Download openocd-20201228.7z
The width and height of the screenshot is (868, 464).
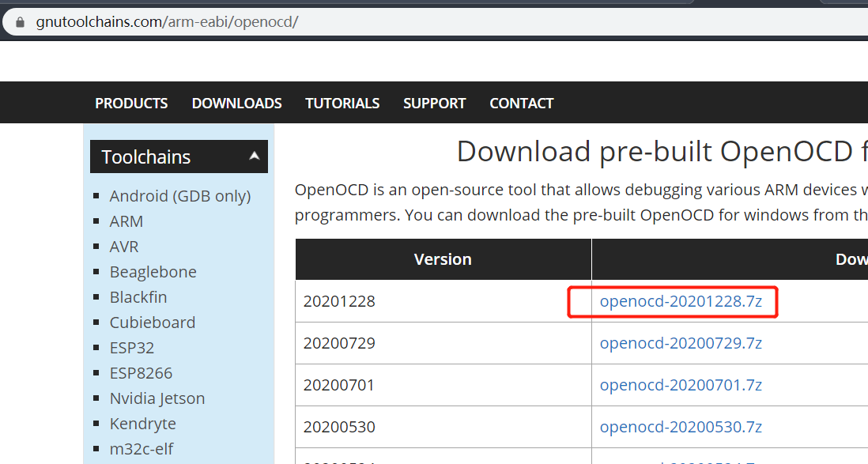(x=681, y=301)
